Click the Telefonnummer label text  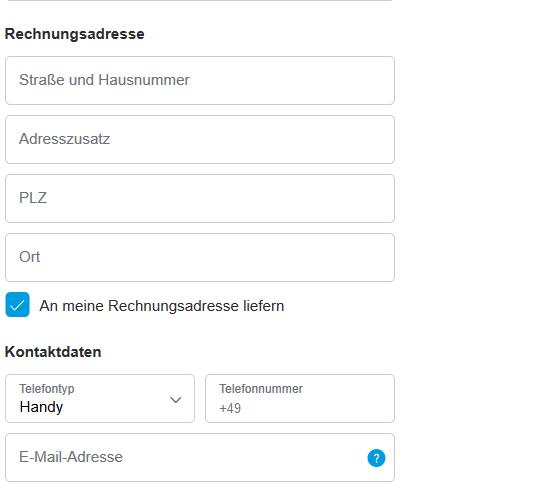point(261,389)
